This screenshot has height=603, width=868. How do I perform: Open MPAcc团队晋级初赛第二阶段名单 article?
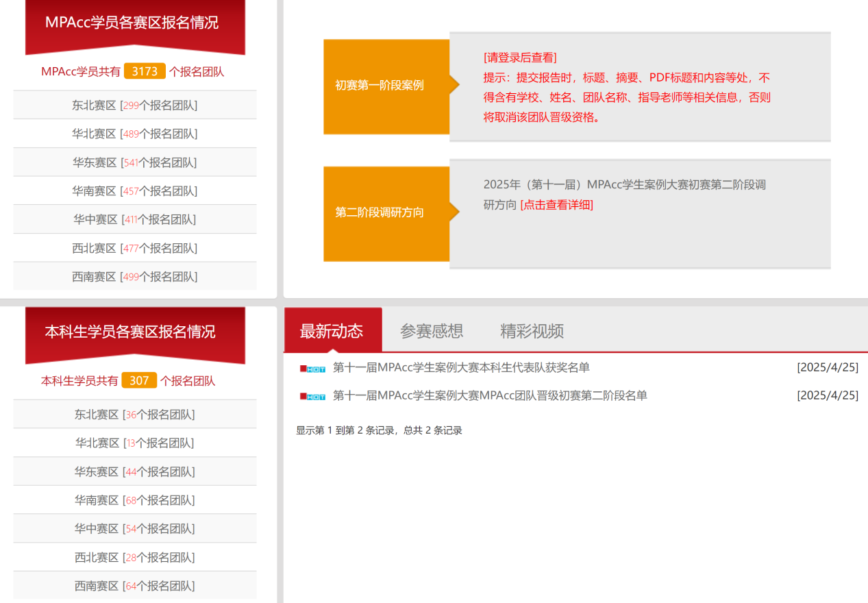click(x=490, y=395)
